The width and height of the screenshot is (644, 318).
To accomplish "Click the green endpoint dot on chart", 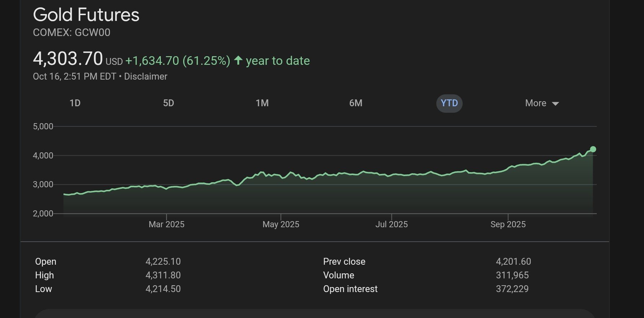I will [593, 149].
